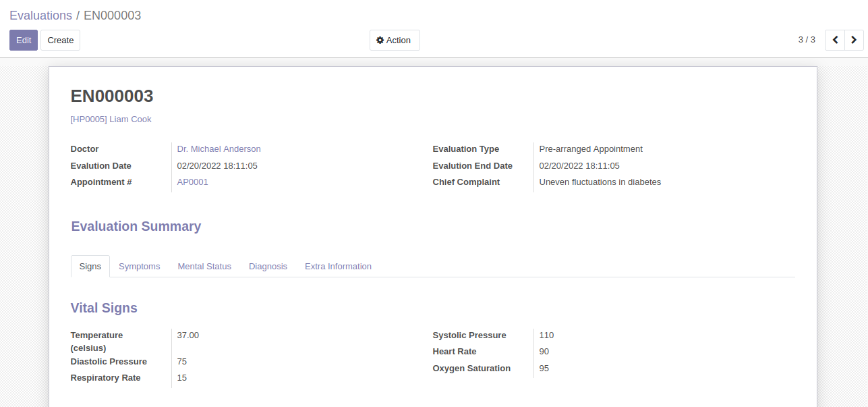This screenshot has width=868, height=407.
Task: Click the Create button
Action: (60, 40)
